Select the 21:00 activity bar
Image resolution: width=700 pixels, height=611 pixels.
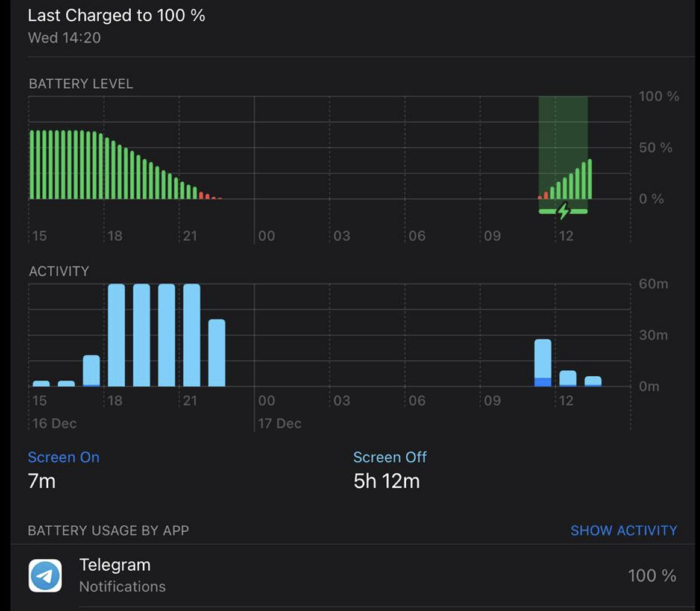[192, 335]
